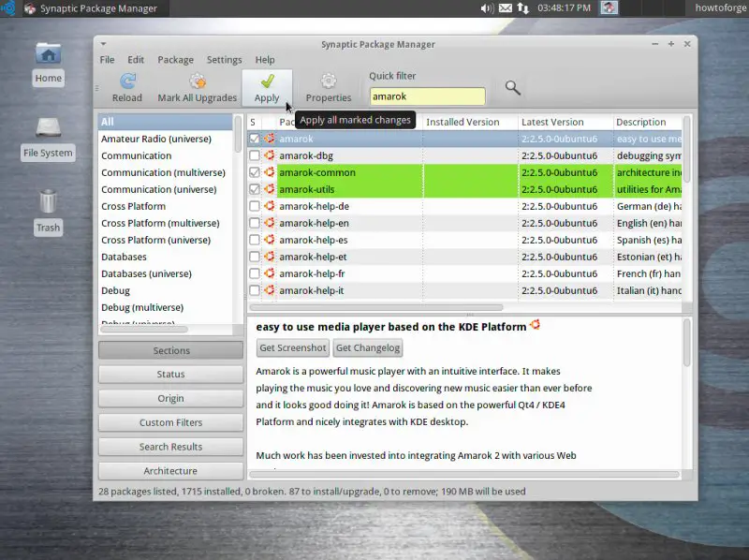Open the File menu
Image resolution: width=749 pixels, height=560 pixels.
[107, 60]
